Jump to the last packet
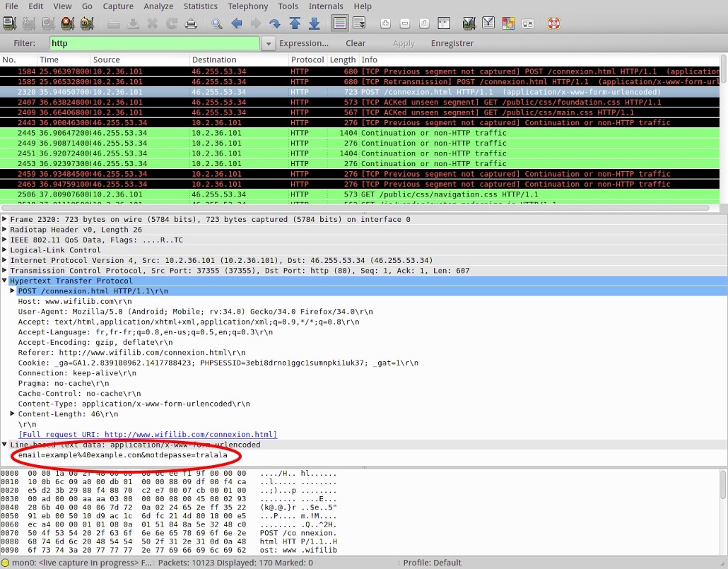Screen dimensions: 728x569 coord(314,23)
